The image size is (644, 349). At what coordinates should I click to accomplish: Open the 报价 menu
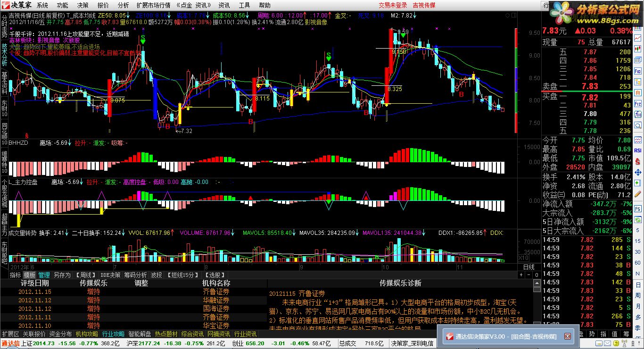tap(103, 5)
